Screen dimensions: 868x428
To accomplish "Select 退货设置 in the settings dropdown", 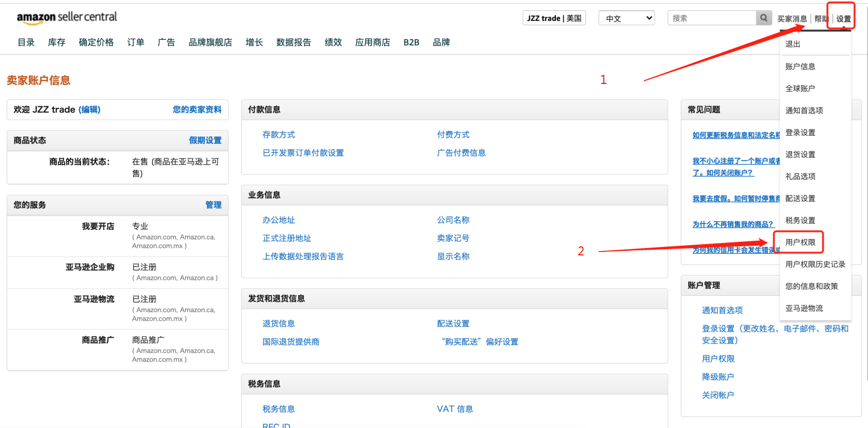I will [800, 154].
